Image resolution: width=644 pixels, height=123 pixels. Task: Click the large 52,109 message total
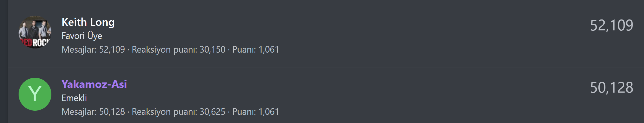pyautogui.click(x=611, y=25)
